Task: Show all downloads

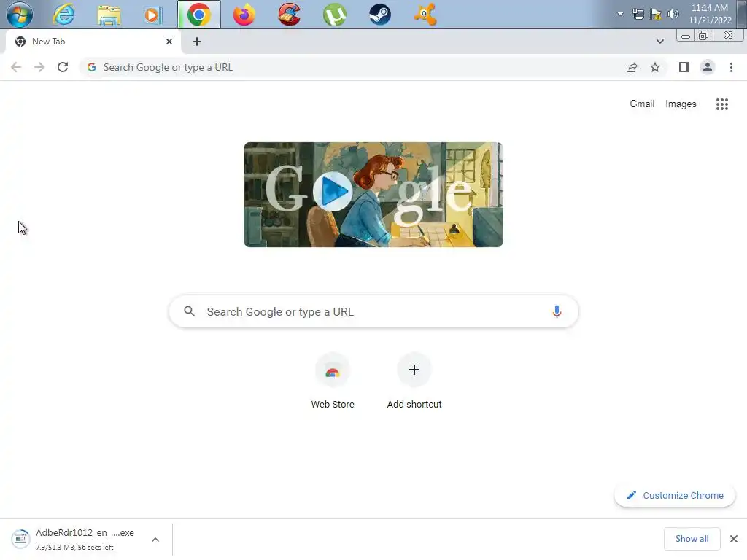Action: (692, 539)
